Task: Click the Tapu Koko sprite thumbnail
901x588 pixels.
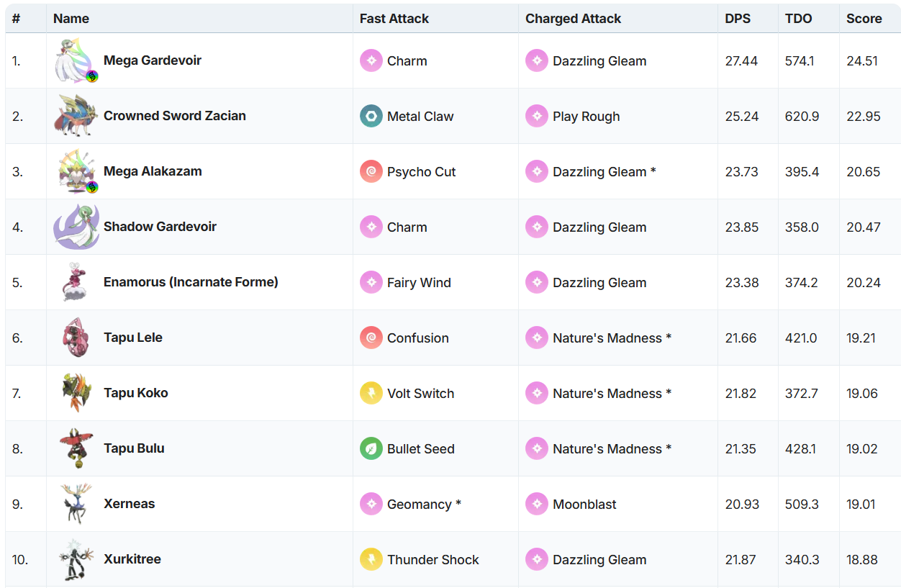Action: pos(76,393)
